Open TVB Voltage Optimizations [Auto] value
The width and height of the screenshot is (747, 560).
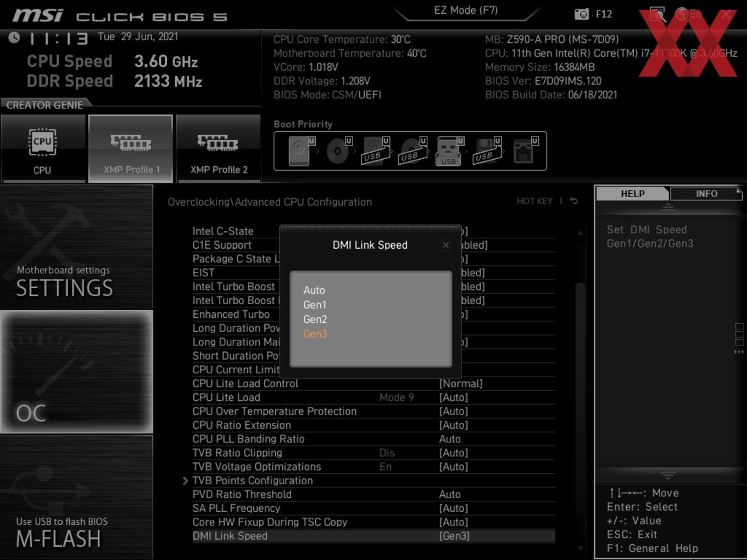454,467
